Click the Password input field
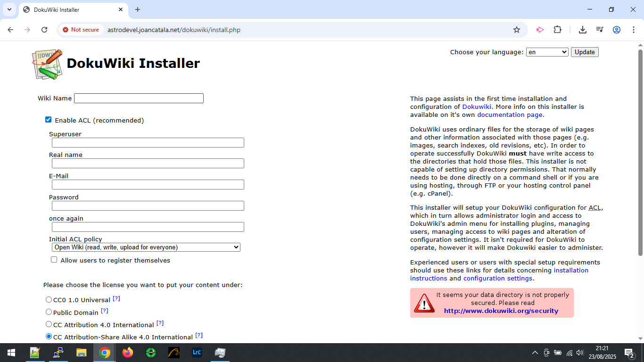Image resolution: width=644 pixels, height=362 pixels. (148, 206)
